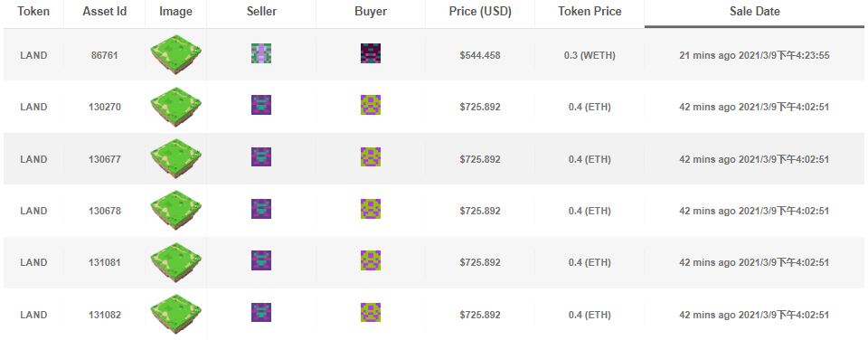This screenshot has height=340, width=868.
Task: Open buyer avatar in asset 130270 row
Action: [x=371, y=105]
